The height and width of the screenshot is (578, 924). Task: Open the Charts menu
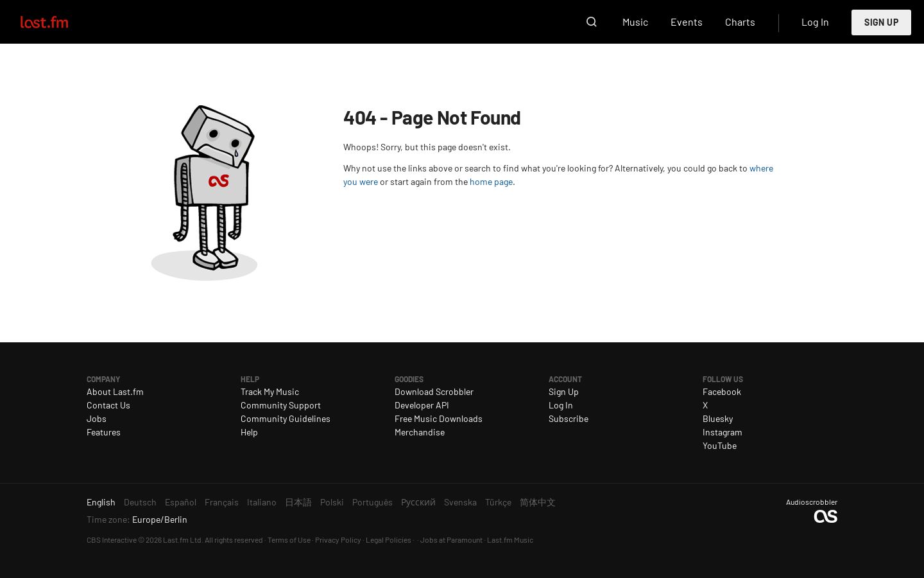[740, 22]
